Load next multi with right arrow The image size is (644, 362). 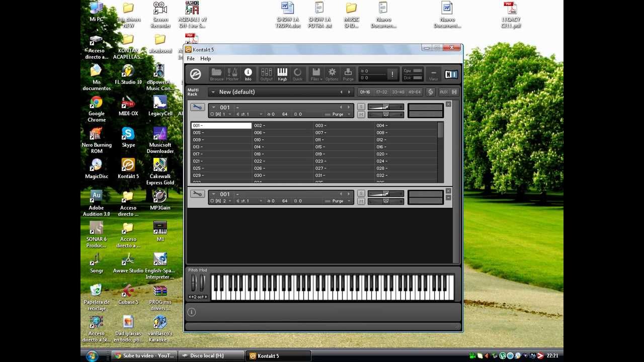pos(349,92)
